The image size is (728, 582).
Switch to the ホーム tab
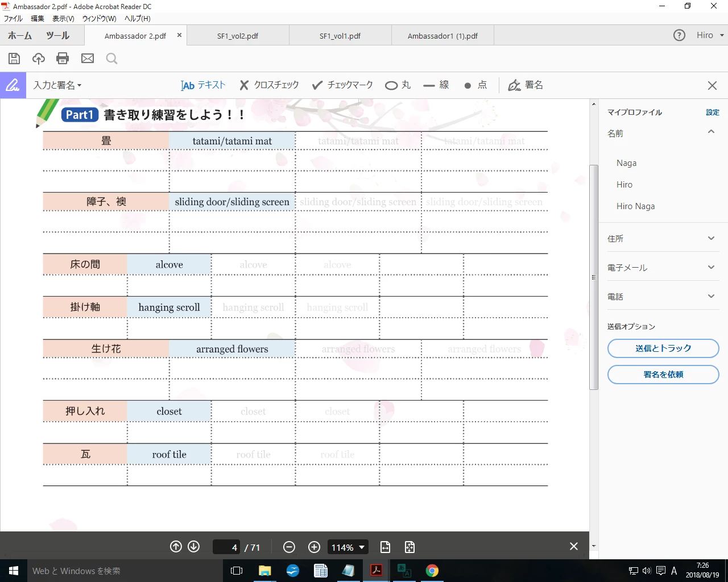[20, 35]
